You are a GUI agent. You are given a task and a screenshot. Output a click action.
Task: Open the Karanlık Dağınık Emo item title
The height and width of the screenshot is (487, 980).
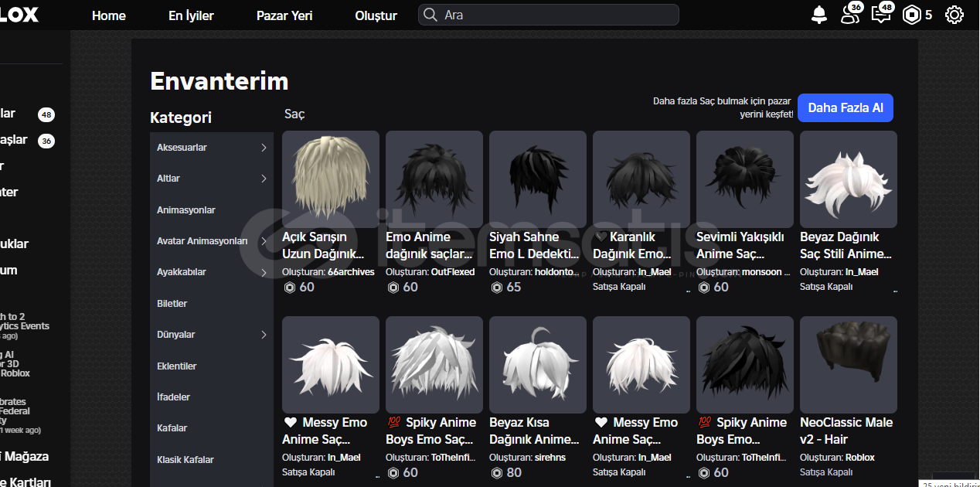click(632, 245)
